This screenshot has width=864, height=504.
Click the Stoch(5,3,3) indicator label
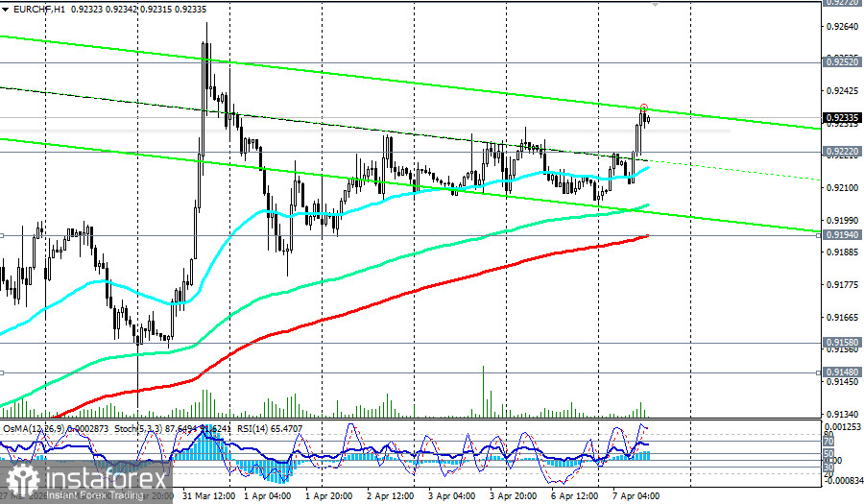click(138, 428)
